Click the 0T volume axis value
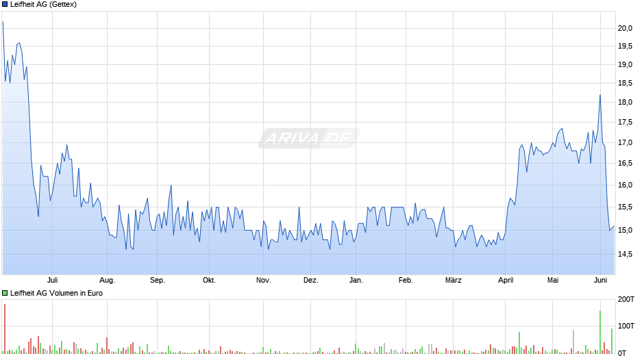Screen dimensions: 644x360 click(x=622, y=353)
